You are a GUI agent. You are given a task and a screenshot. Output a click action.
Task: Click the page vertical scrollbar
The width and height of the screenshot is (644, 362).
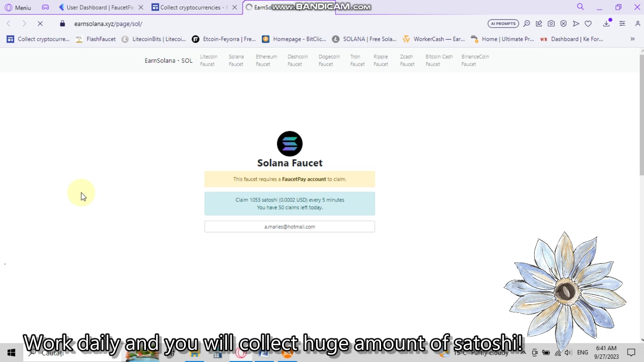click(x=642, y=114)
